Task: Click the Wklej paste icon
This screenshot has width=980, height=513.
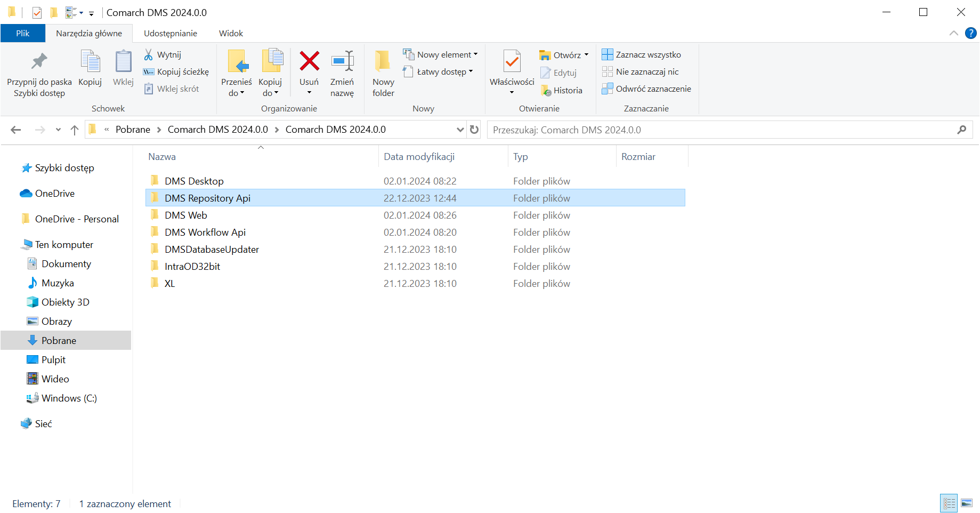Action: [123, 62]
